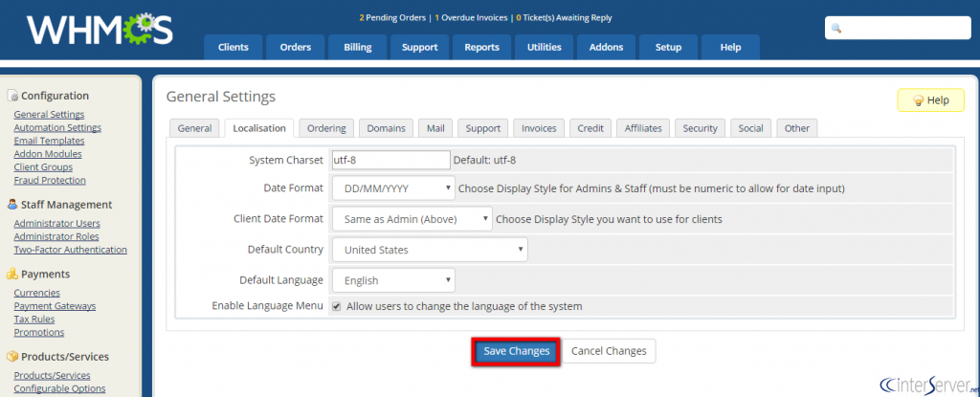Open Administrator Roles link
The height and width of the screenshot is (397, 980).
pos(56,236)
